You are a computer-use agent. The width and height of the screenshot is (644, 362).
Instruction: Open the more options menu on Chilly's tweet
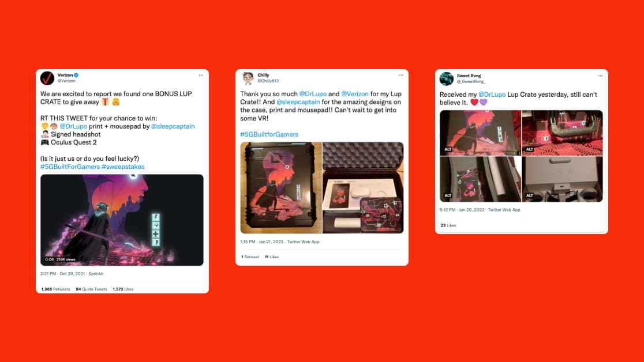click(401, 75)
